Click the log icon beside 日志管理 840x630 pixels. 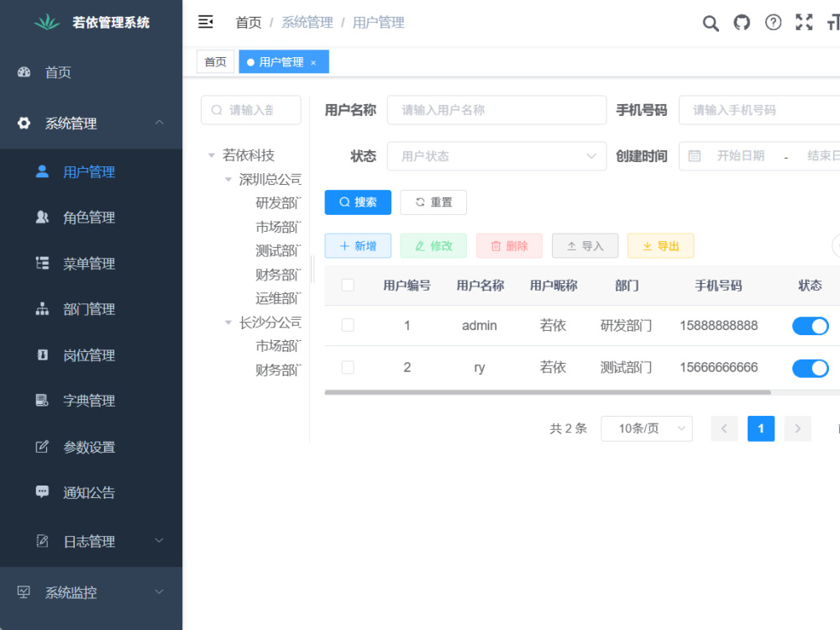(x=42, y=541)
